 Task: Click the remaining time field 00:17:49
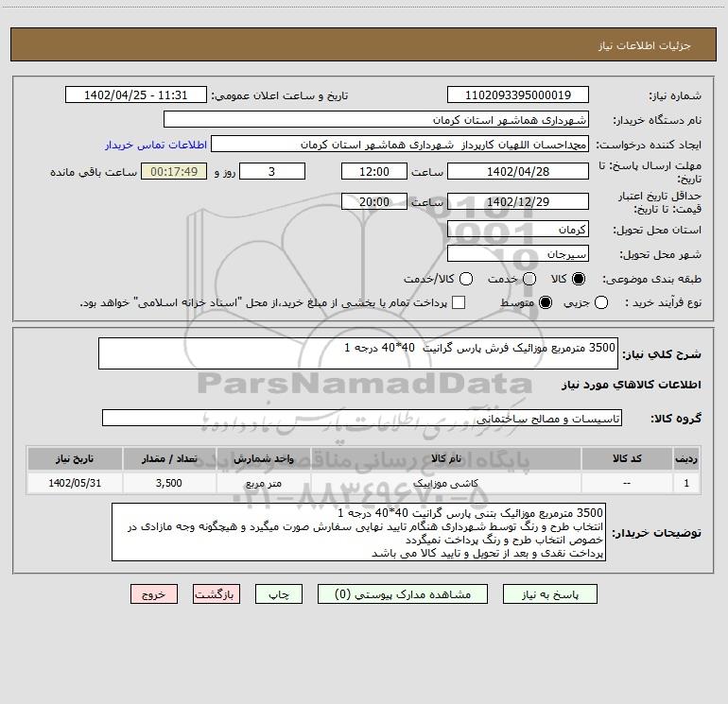point(174,172)
